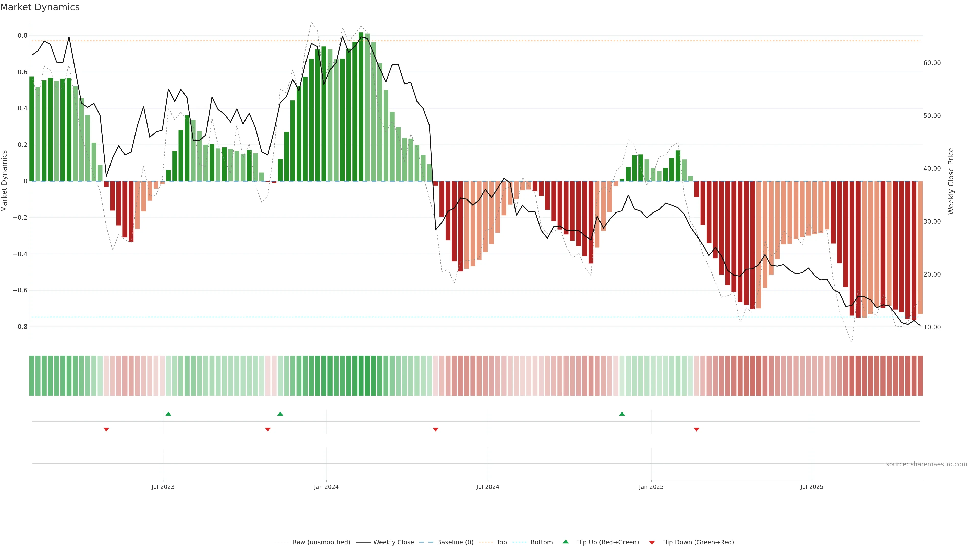This screenshot has height=551, width=980.
Task: Click the red flip-down marker between Jan and Jul 2024
Action: click(436, 429)
